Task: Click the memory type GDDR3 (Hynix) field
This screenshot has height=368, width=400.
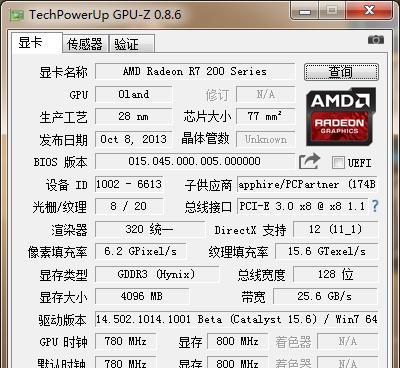Action: [x=157, y=274]
